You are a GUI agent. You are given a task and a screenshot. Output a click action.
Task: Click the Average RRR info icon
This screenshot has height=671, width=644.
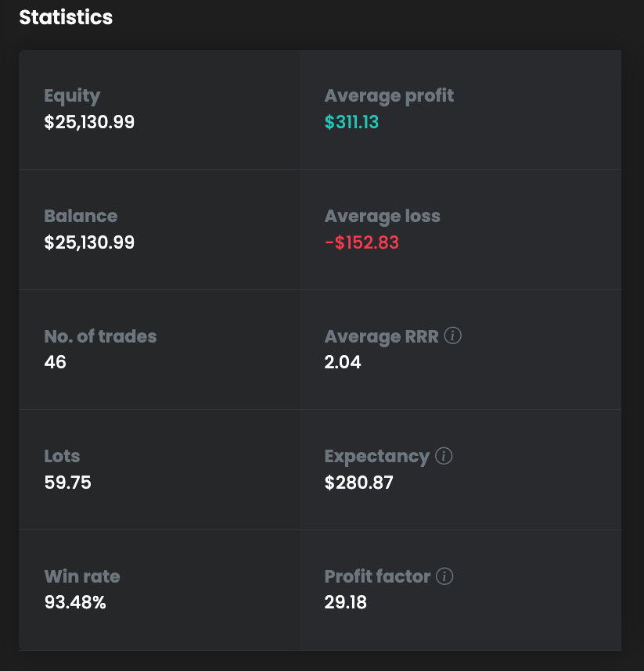[452, 336]
